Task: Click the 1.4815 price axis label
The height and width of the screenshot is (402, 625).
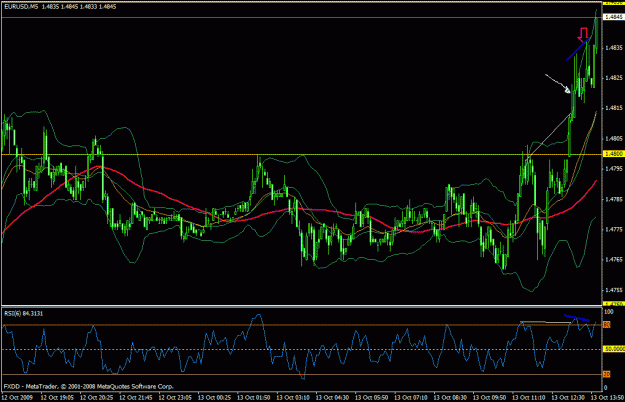Action: coord(613,108)
